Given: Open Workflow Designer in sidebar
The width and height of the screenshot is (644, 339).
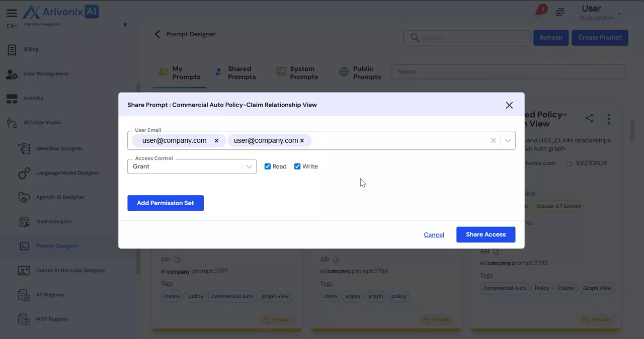Looking at the screenshot, I should pyautogui.click(x=59, y=148).
